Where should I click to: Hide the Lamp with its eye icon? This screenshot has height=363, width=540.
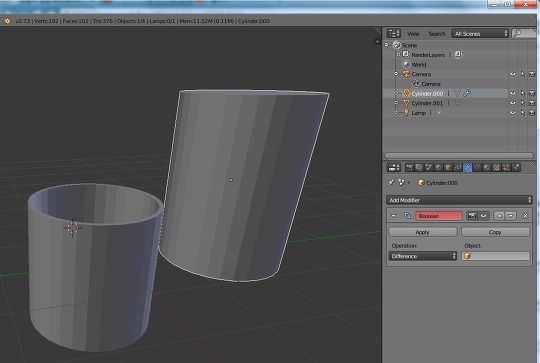tap(513, 112)
